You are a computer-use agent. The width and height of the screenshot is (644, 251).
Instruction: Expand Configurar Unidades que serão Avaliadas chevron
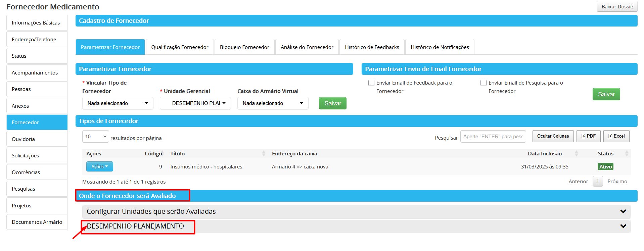coord(623,211)
